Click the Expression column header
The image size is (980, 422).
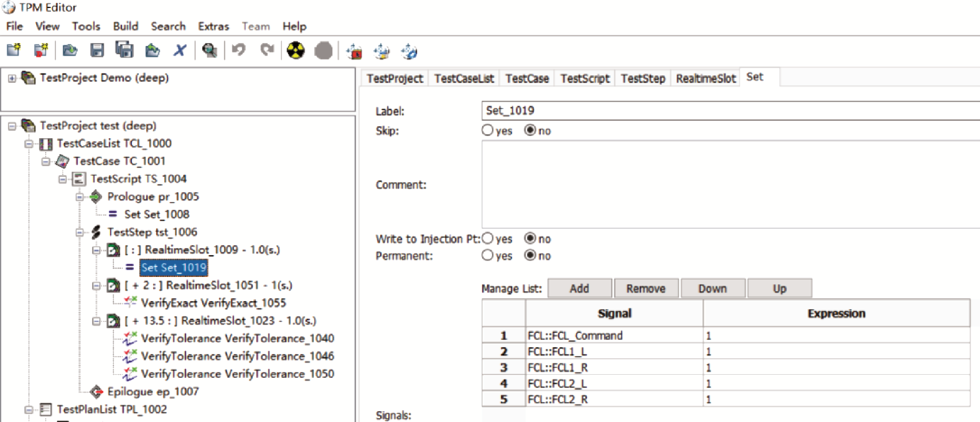[836, 314]
